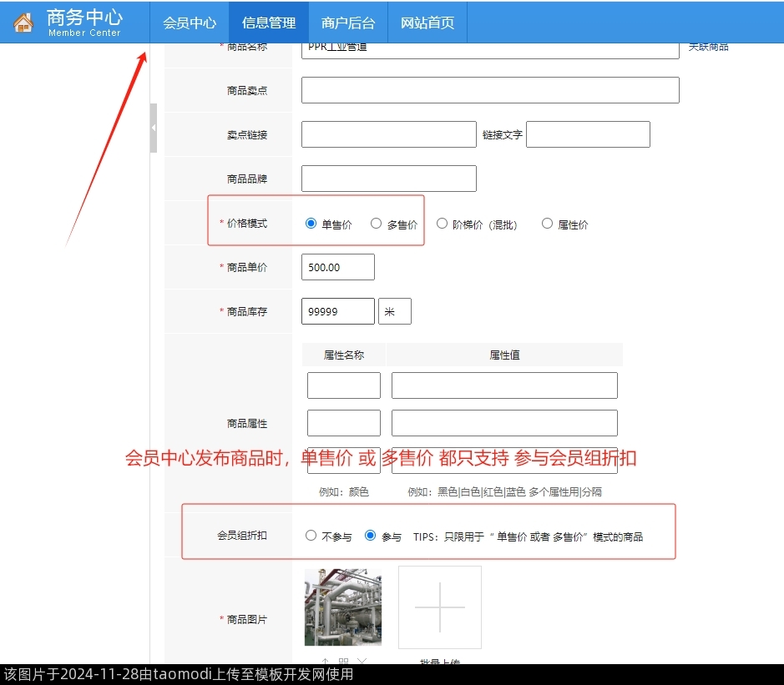This screenshot has width=784, height=685.
Task: Click the plus icon to add image
Action: pos(439,607)
